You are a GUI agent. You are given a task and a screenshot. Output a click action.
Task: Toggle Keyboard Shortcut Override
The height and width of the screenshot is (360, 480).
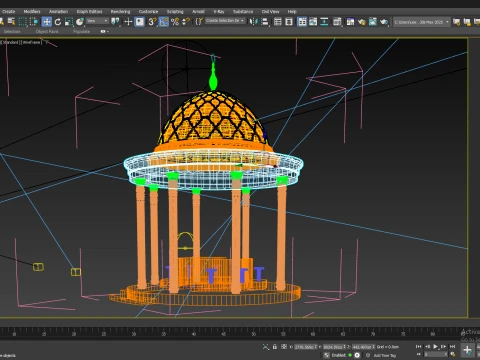click(140, 22)
